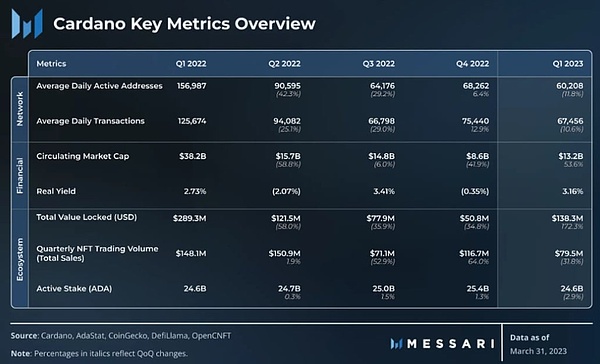Click the Active Stake (ADA) row label

[x=74, y=289]
